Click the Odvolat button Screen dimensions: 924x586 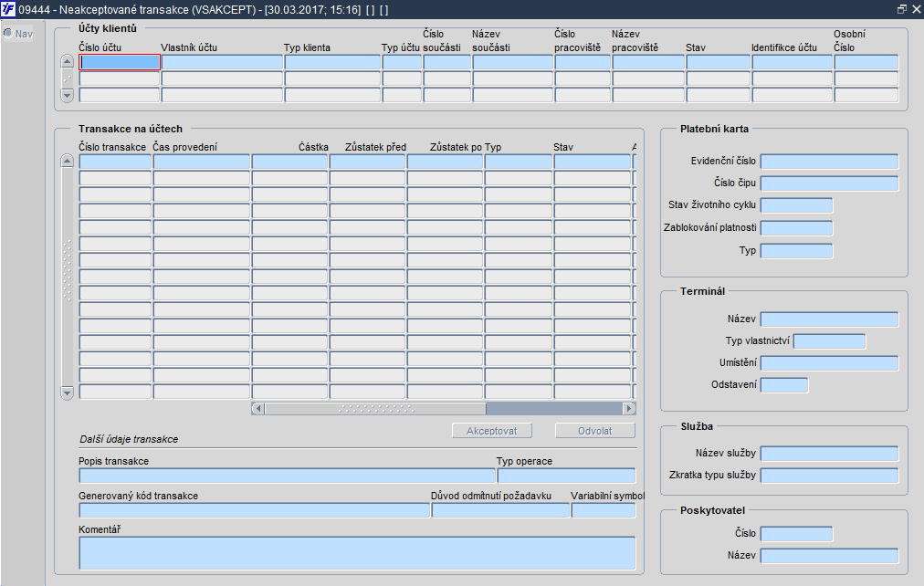[595, 431]
